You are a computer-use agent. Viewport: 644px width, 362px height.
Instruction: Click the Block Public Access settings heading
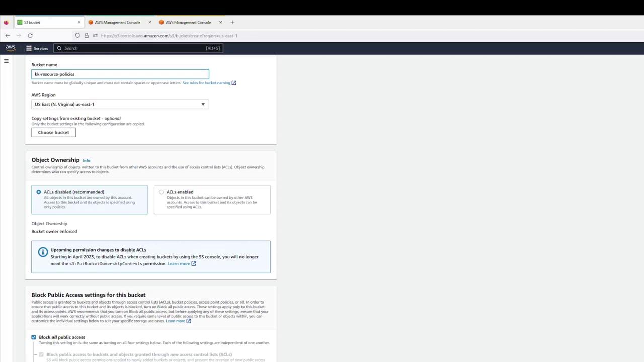click(x=89, y=295)
